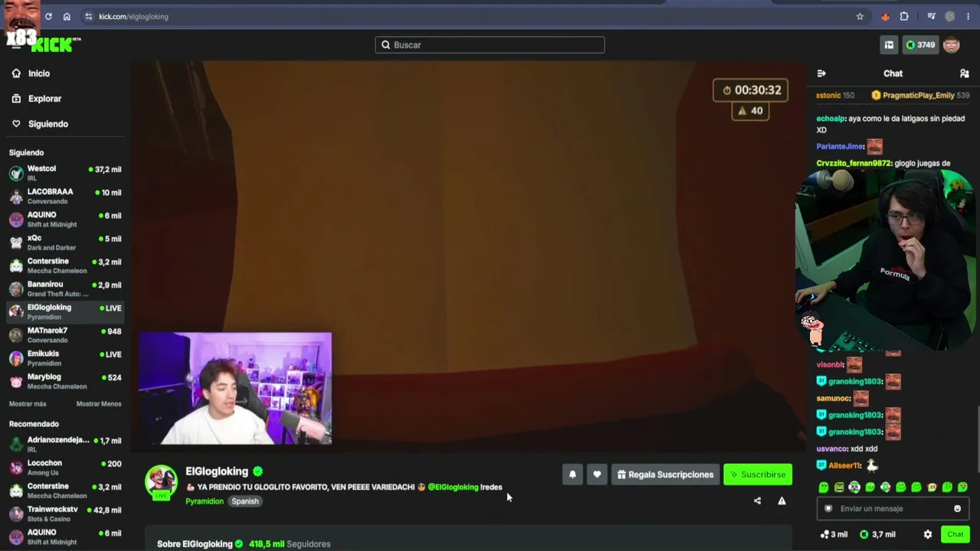This screenshot has width=980, height=551.
Task: Open the browser extensions puzzle icon
Action: (904, 16)
